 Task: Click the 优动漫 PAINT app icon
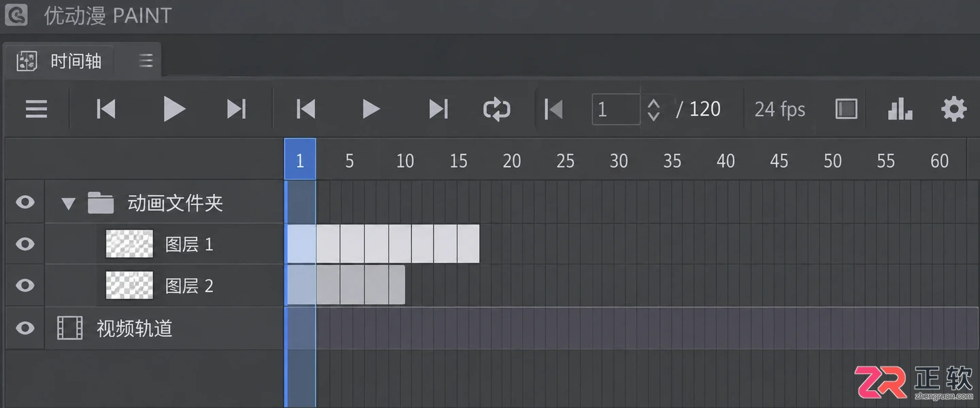[16, 15]
